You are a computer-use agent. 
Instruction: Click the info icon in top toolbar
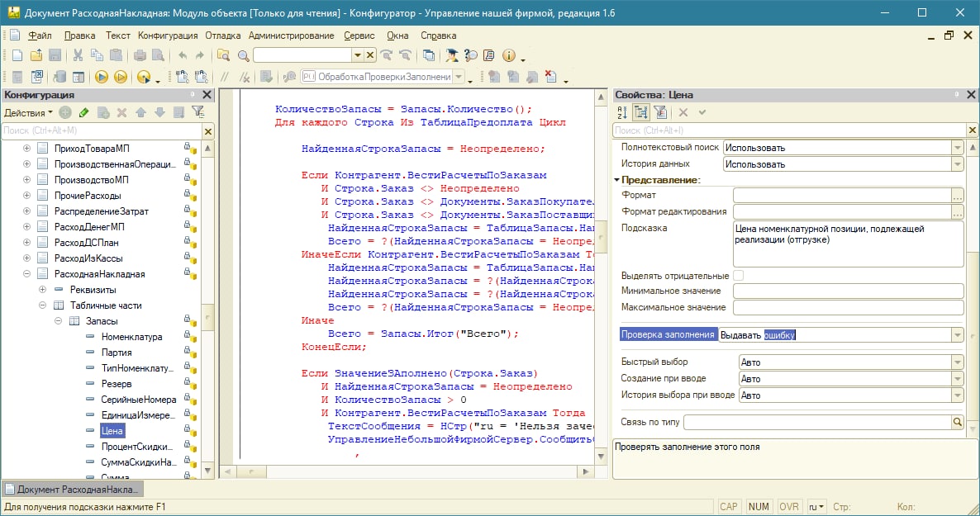[x=508, y=55]
